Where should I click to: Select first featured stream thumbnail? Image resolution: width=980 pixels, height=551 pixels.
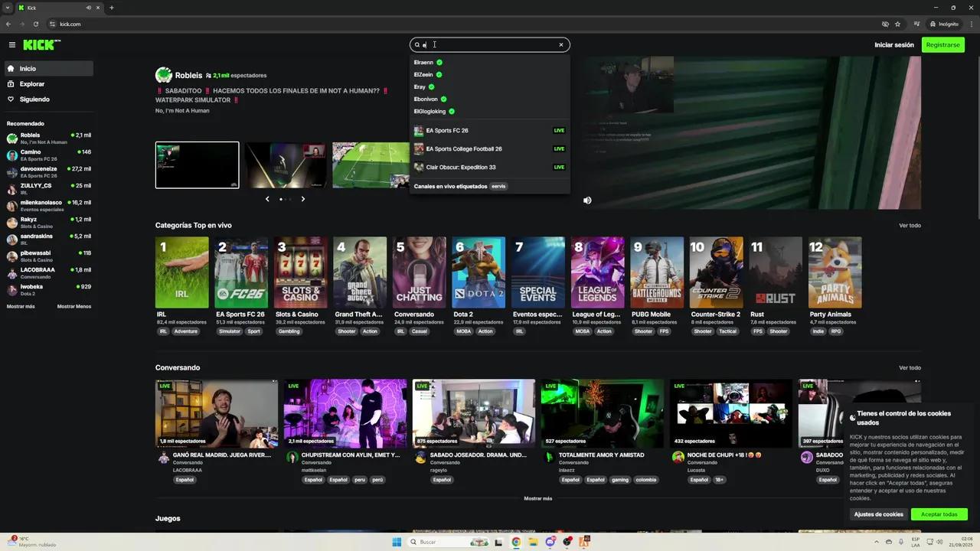tap(197, 165)
